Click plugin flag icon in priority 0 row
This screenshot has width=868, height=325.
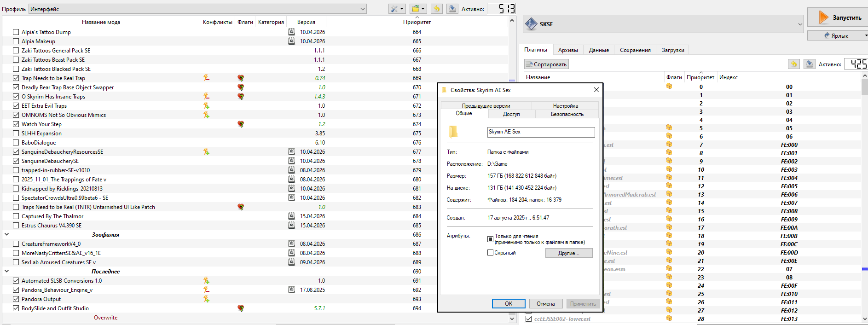coord(669,86)
